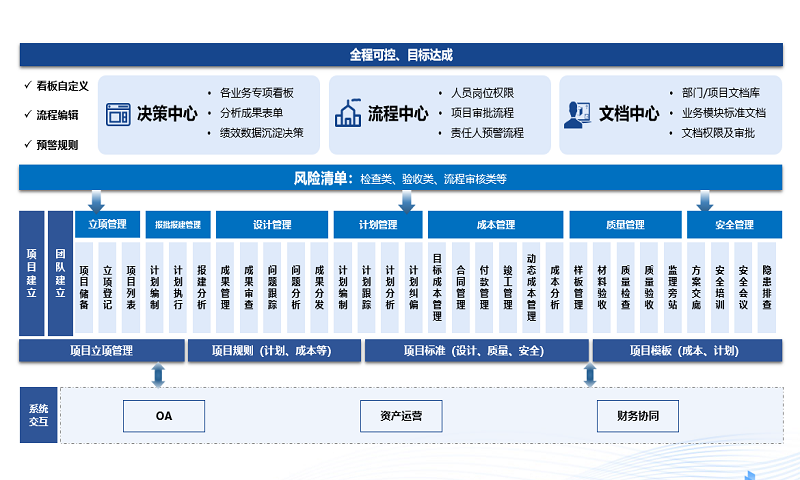Toggle the 预警规则 checkmark item
The width and height of the screenshot is (800, 480).
tap(50, 144)
